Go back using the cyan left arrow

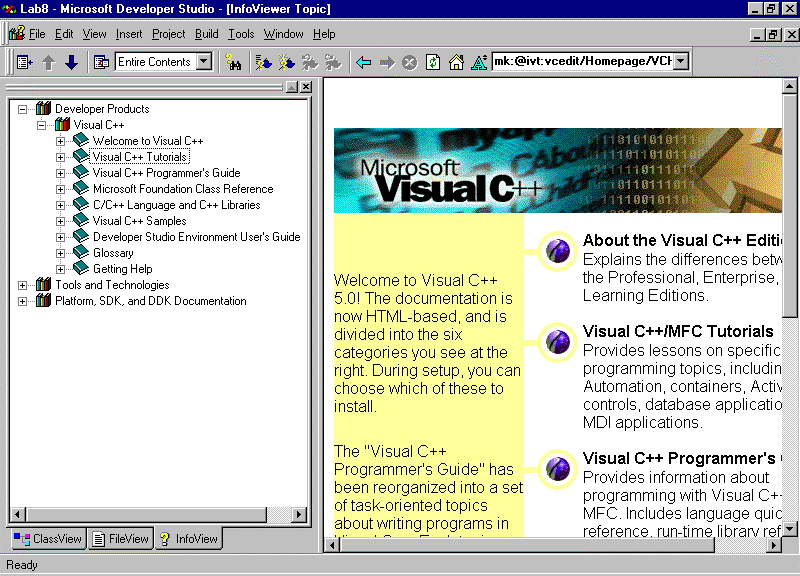click(x=363, y=62)
